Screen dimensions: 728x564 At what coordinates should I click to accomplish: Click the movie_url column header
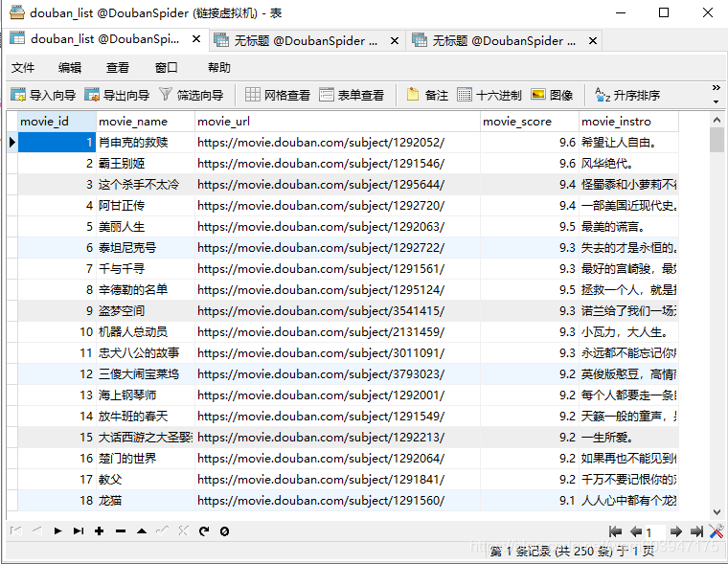click(x=337, y=122)
